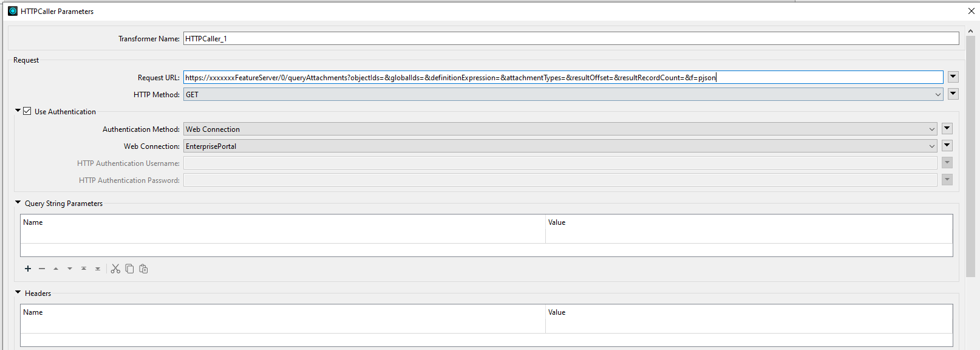Image resolution: width=980 pixels, height=350 pixels.
Task: Click the Use Authentication label text
Action: [x=65, y=112]
